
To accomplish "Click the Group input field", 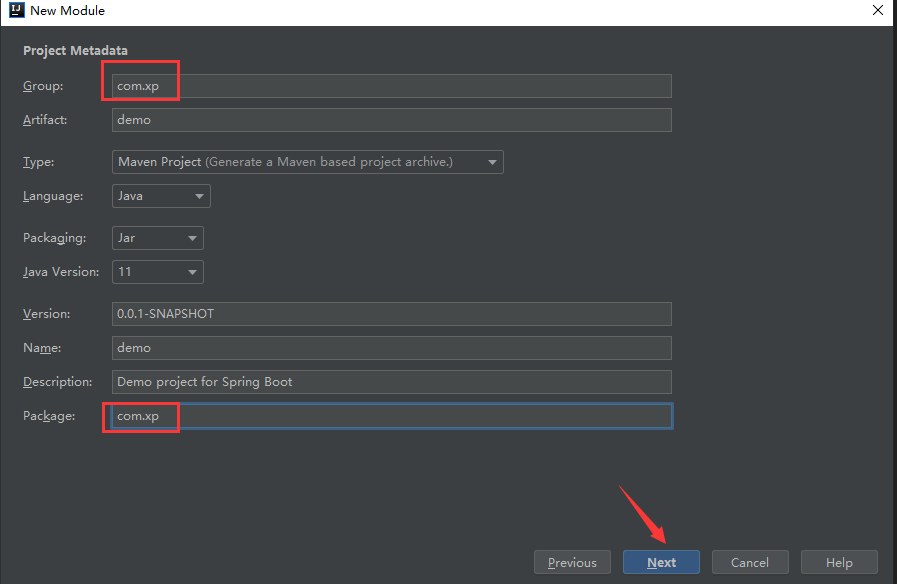I will point(391,86).
